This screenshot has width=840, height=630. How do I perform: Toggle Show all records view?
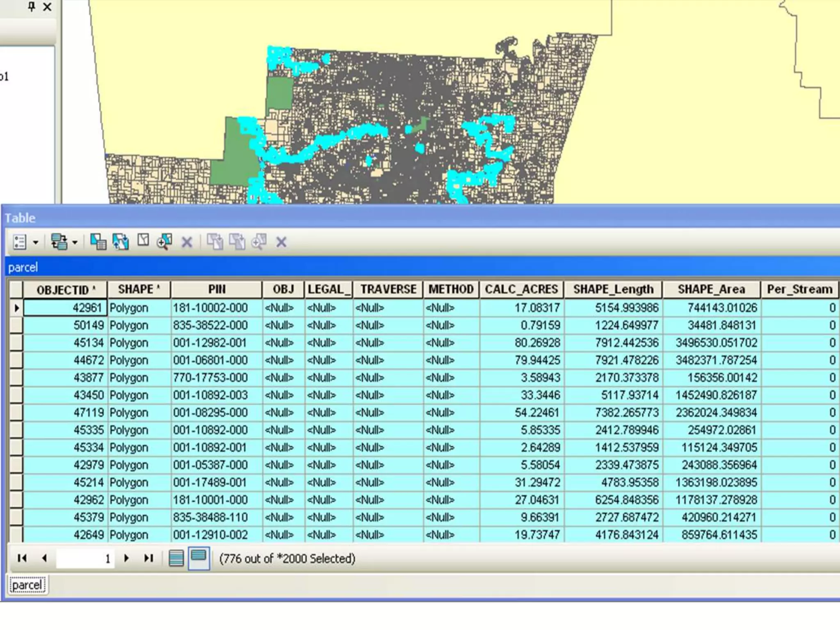click(176, 558)
